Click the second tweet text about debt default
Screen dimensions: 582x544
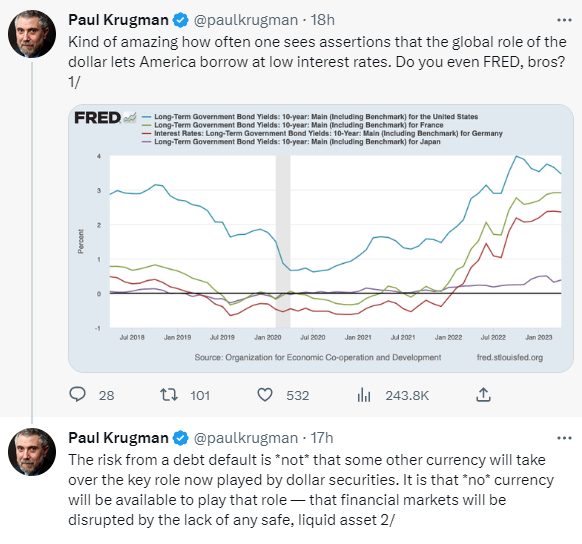311,490
